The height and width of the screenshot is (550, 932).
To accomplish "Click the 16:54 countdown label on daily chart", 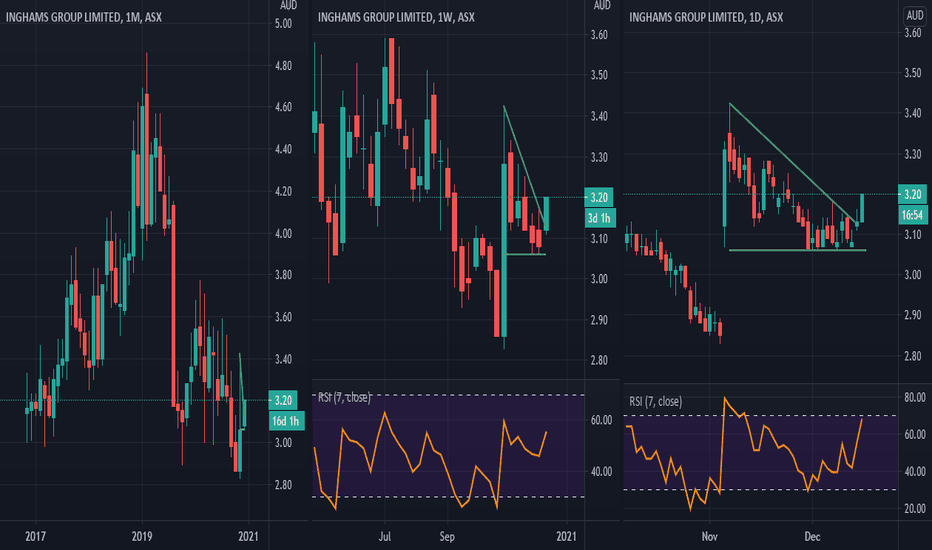I will pos(912,215).
